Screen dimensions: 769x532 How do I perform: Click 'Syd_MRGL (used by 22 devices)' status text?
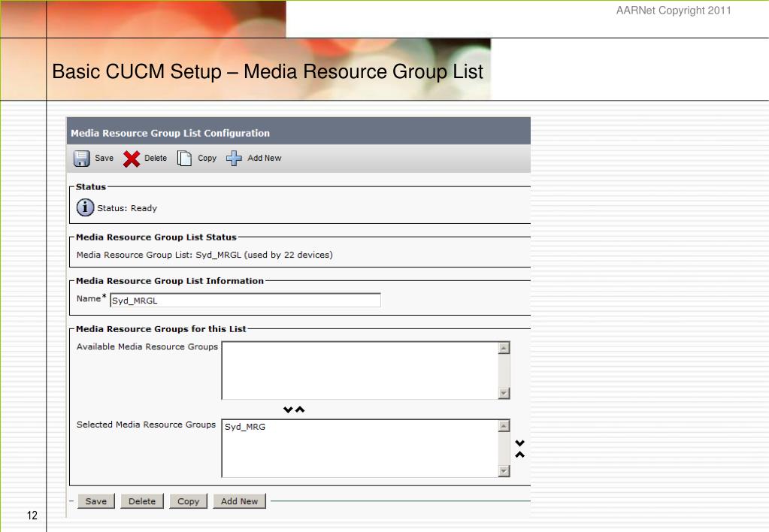click(x=264, y=255)
